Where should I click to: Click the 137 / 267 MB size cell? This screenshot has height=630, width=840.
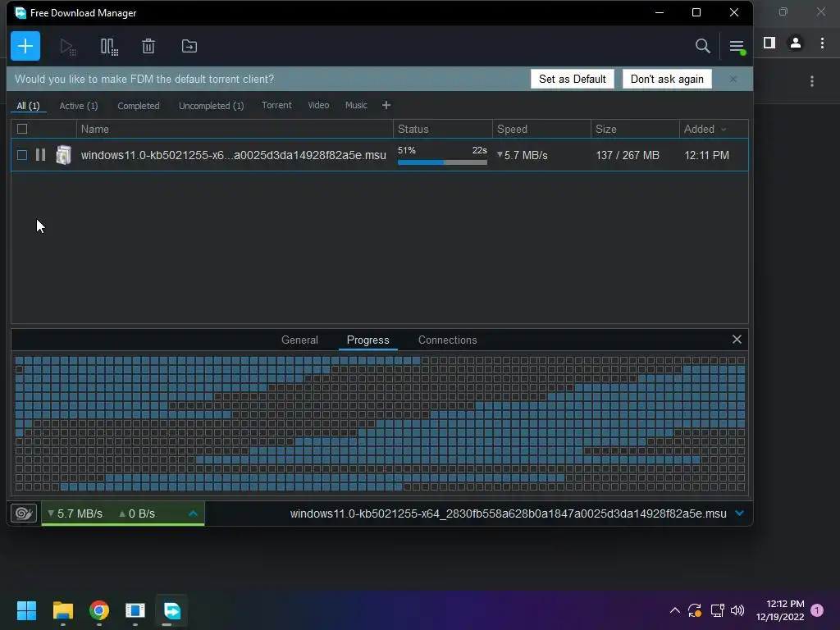pyautogui.click(x=628, y=155)
